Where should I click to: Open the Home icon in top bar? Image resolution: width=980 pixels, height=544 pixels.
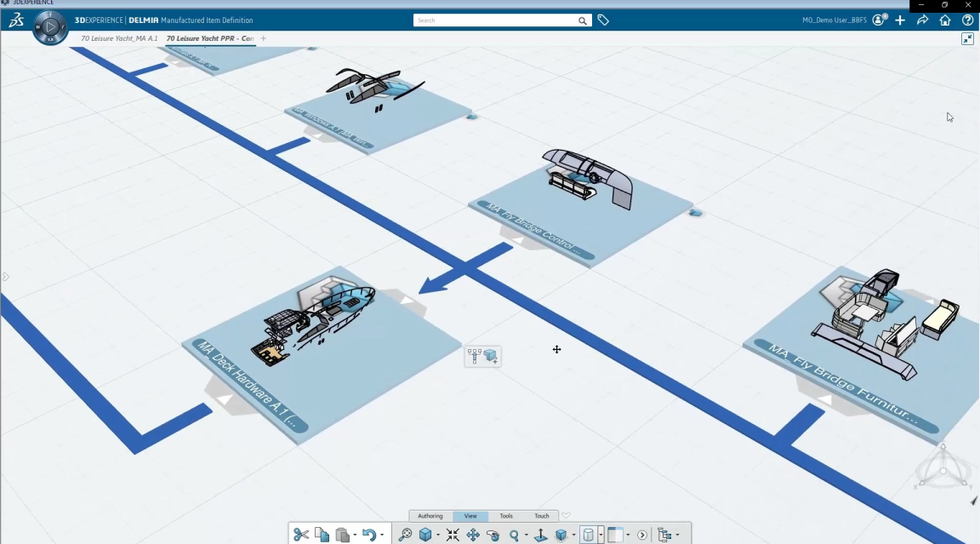[x=945, y=20]
